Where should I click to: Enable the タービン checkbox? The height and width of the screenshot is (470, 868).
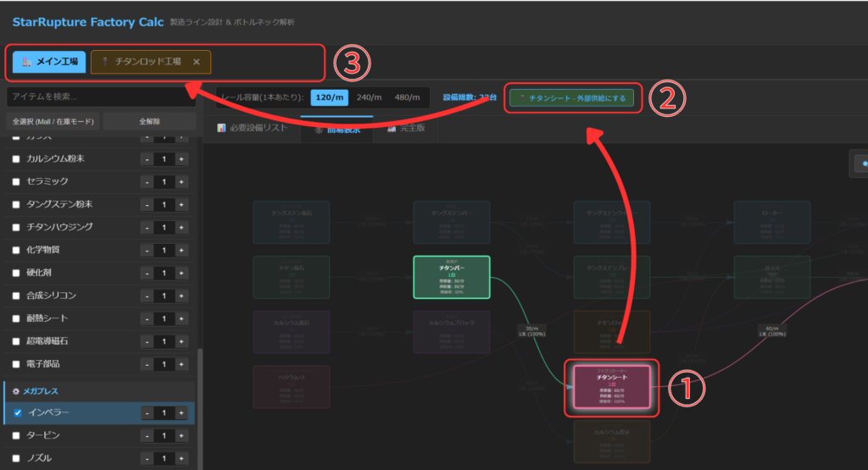tap(15, 435)
